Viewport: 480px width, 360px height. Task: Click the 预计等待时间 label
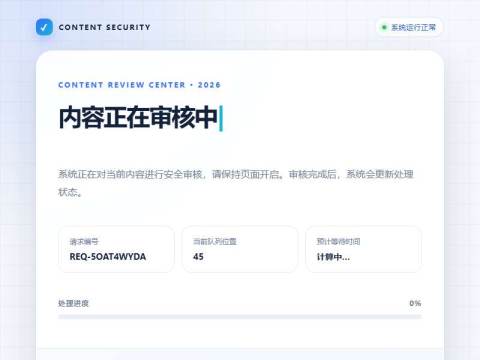pos(338,242)
